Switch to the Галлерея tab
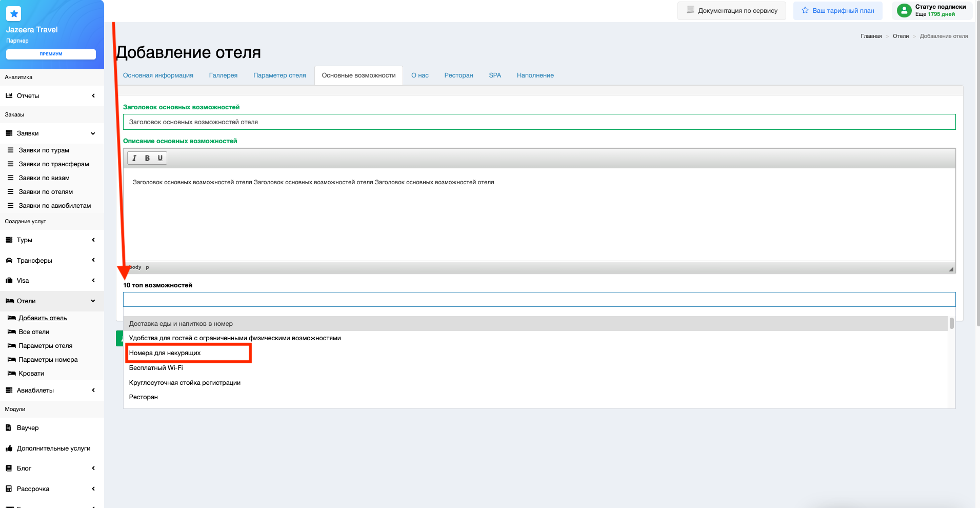The width and height of the screenshot is (980, 508). 223,75
